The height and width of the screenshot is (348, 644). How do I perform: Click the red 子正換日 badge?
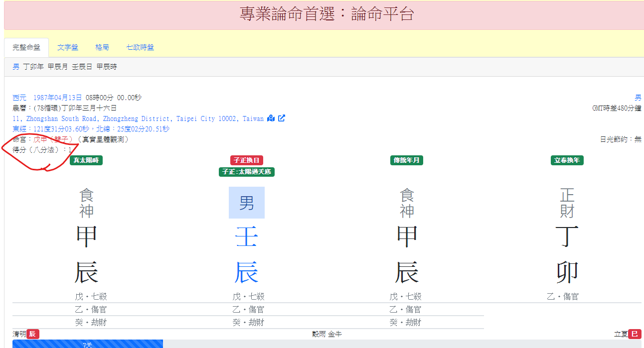(x=247, y=160)
